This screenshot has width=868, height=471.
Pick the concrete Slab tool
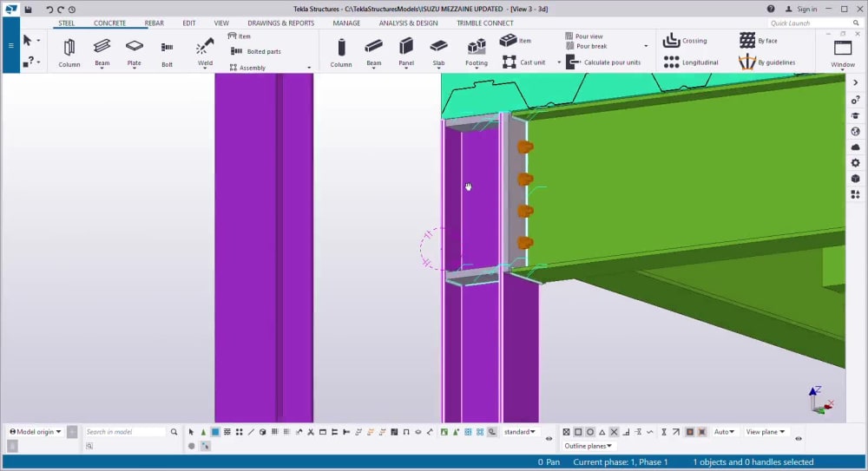tap(438, 53)
